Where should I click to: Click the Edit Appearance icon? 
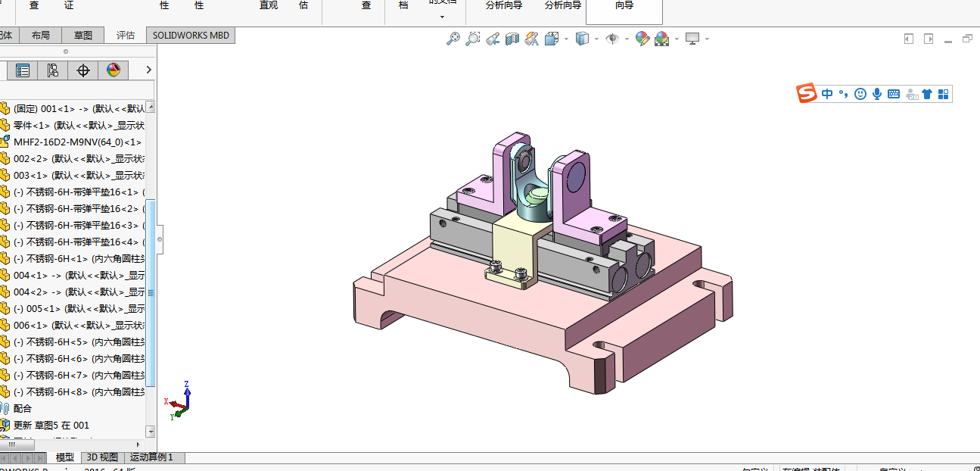642,39
